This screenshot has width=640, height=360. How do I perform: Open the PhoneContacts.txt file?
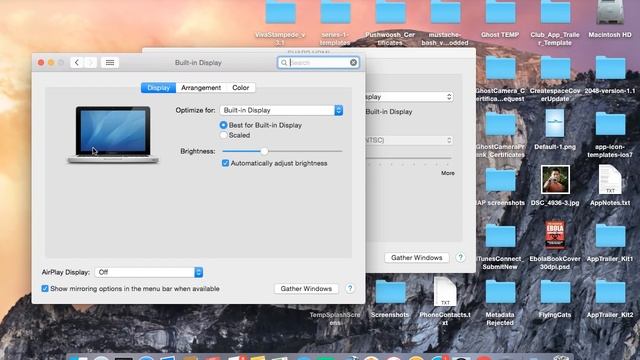click(x=445, y=291)
